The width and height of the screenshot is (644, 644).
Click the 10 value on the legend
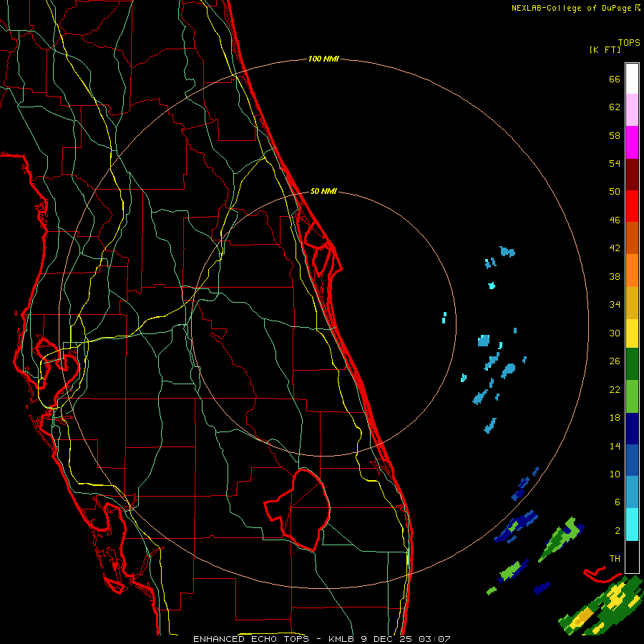pos(615,474)
